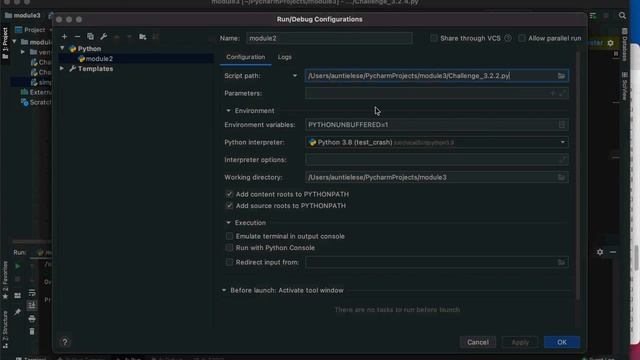Click Apply button
The width and height of the screenshot is (640, 360).
point(520,342)
